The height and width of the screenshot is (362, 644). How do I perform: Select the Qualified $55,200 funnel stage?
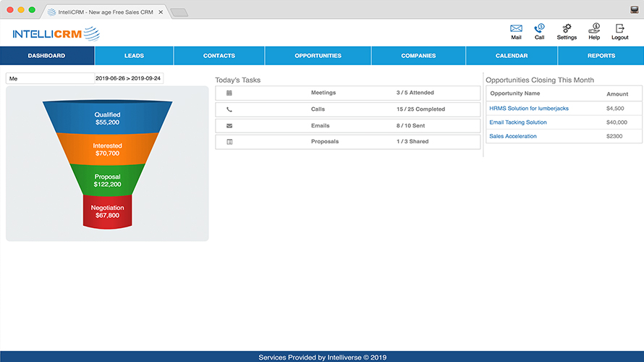(107, 118)
